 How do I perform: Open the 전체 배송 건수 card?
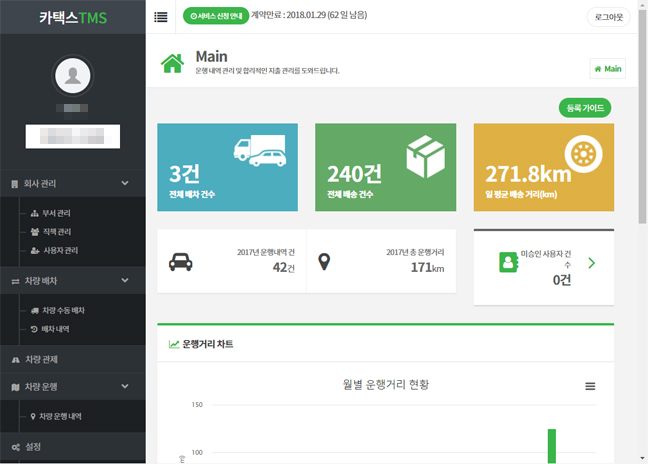[x=386, y=167]
